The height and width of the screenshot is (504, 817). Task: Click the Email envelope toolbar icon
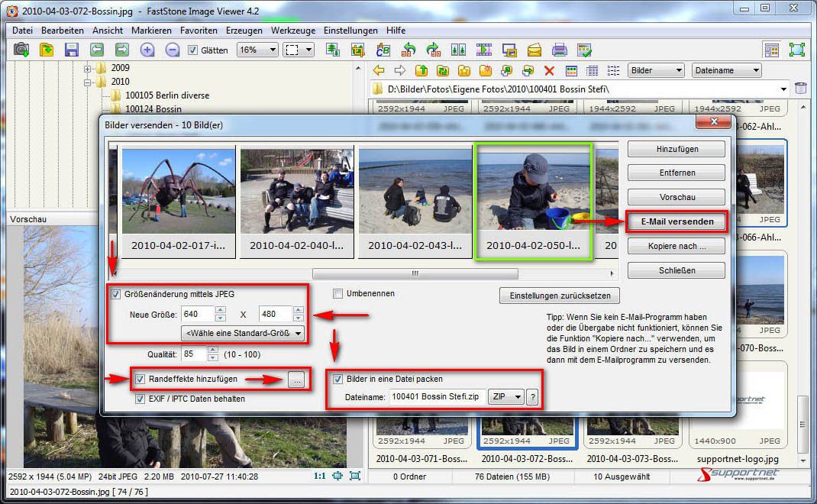coord(534,50)
